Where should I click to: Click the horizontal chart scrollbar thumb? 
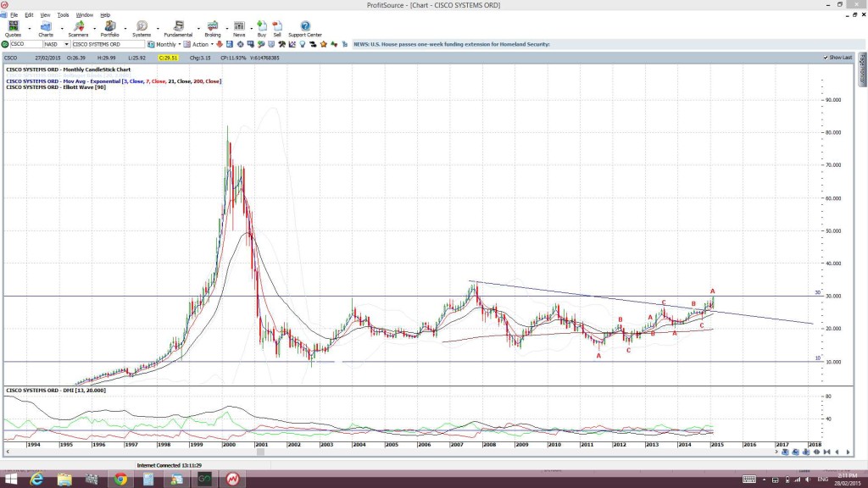(260, 452)
